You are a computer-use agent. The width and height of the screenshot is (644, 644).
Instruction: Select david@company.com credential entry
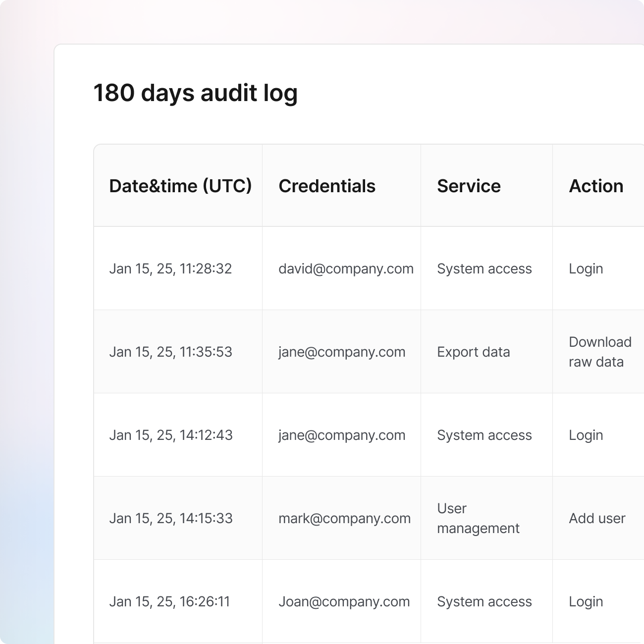tap(346, 268)
